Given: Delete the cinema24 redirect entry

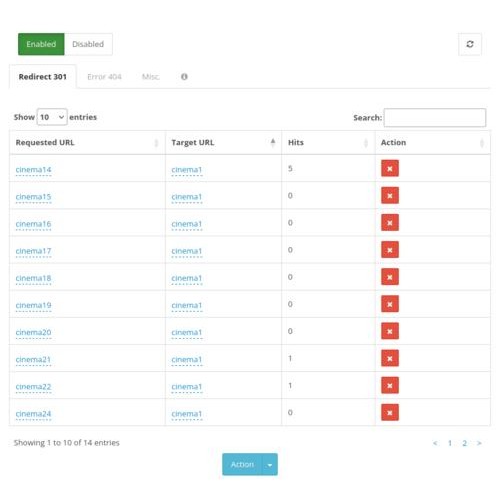Looking at the screenshot, I should pyautogui.click(x=390, y=412).
